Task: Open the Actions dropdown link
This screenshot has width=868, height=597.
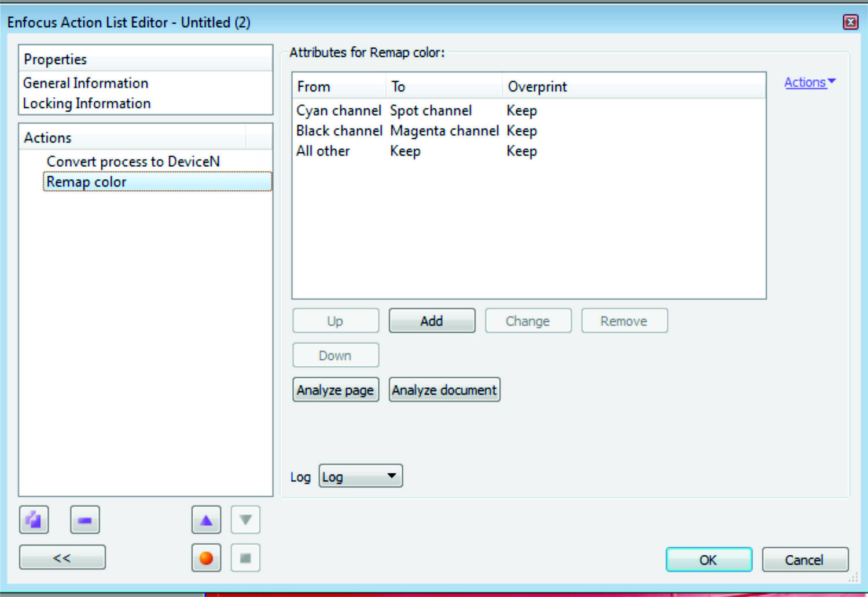Action: pos(810,82)
